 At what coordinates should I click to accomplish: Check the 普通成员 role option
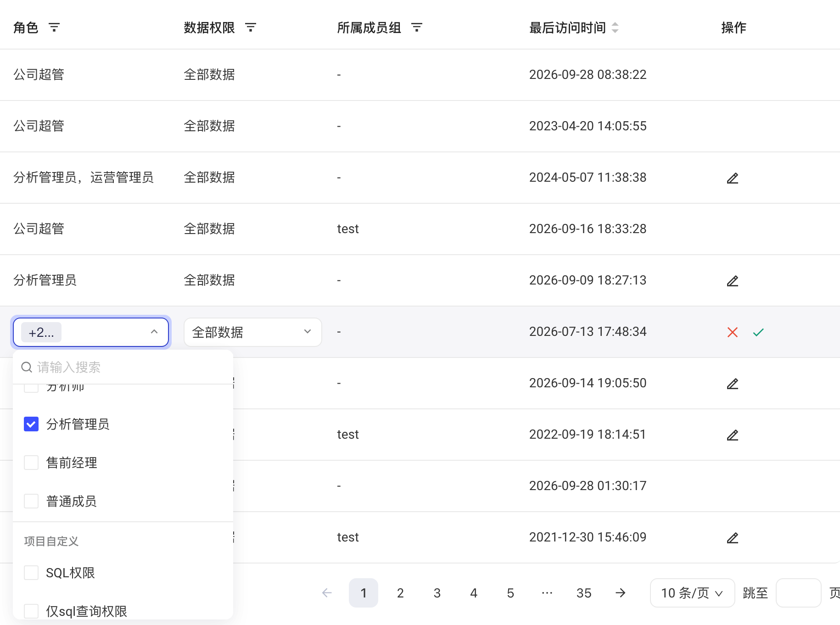point(31,501)
